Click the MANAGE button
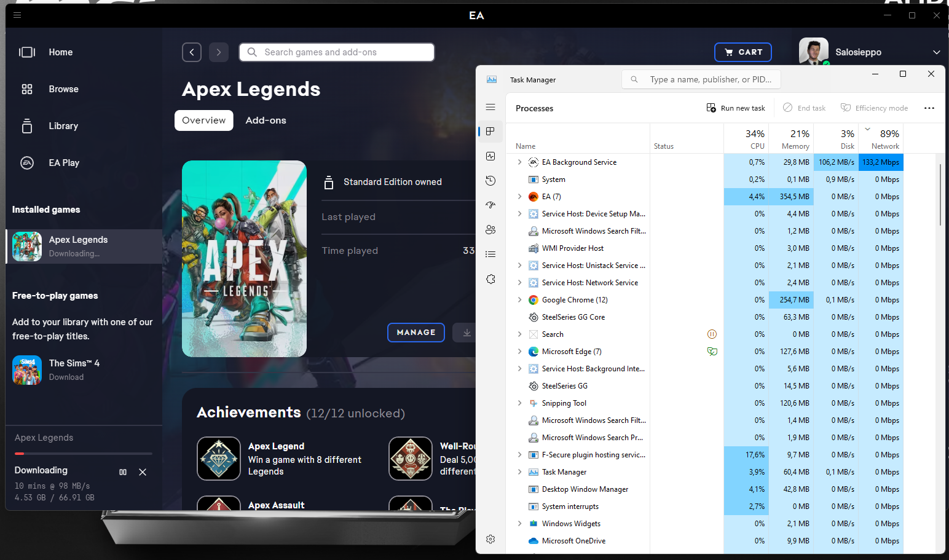 point(416,333)
